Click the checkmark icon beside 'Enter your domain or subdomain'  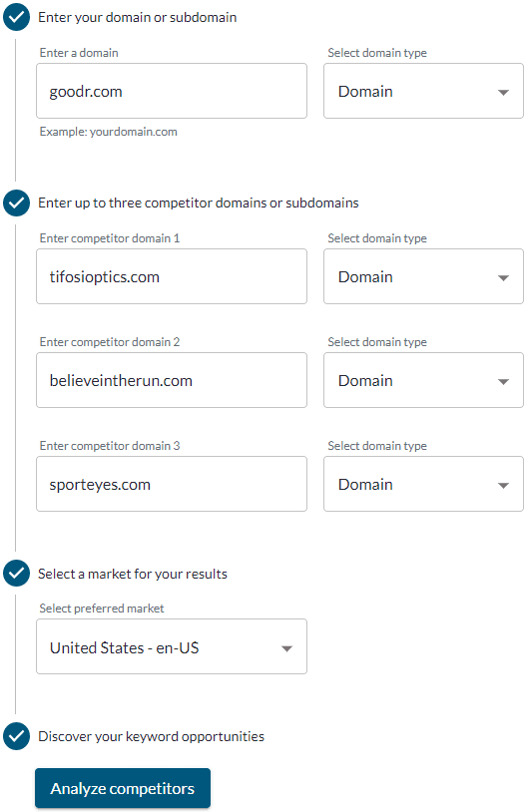pos(16,17)
